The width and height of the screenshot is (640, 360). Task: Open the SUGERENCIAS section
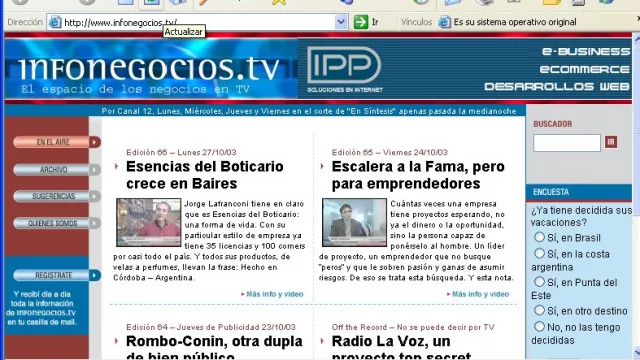(x=57, y=196)
